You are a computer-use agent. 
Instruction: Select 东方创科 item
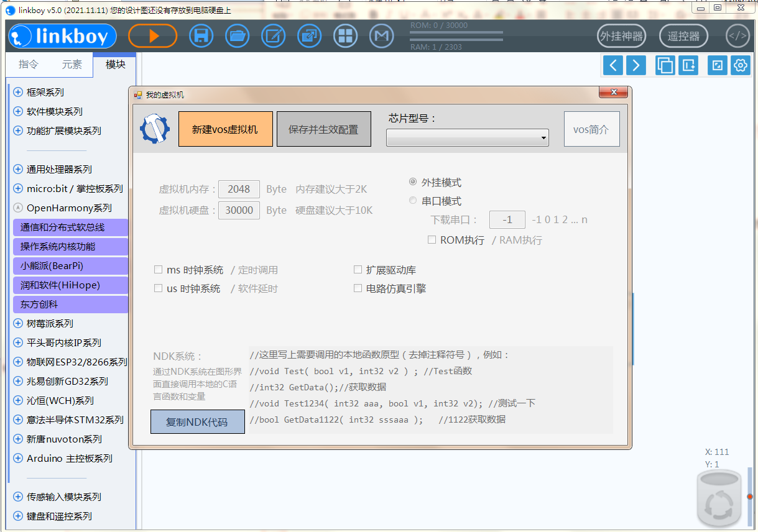point(70,305)
